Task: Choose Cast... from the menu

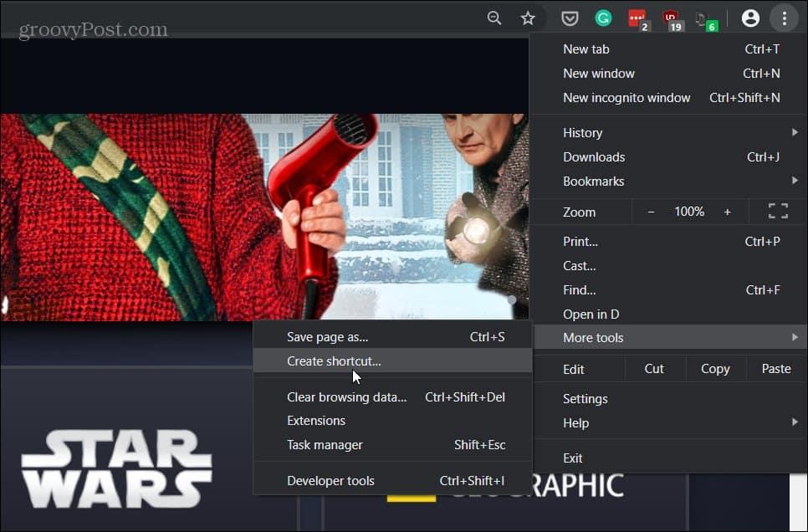Action: click(x=668, y=266)
